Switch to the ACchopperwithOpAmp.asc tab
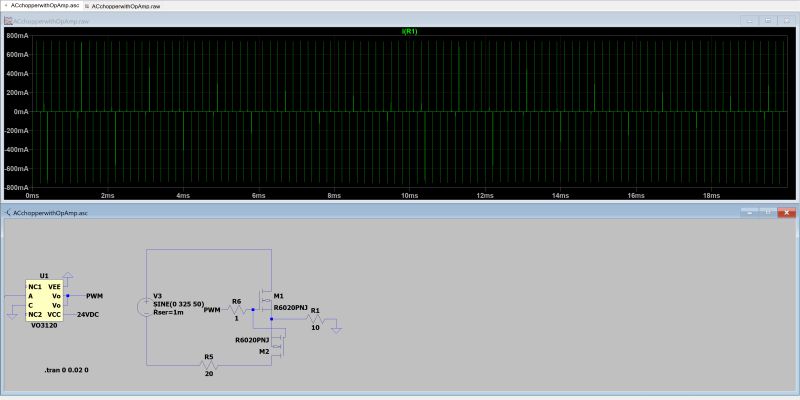This screenshot has width=800, height=400. [41, 5]
